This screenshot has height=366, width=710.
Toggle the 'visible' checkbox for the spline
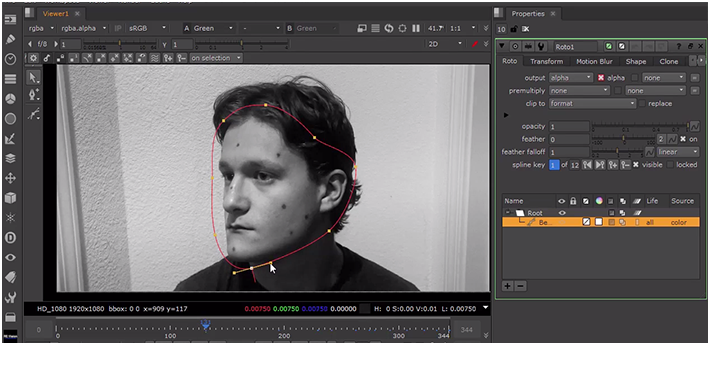[x=636, y=165]
